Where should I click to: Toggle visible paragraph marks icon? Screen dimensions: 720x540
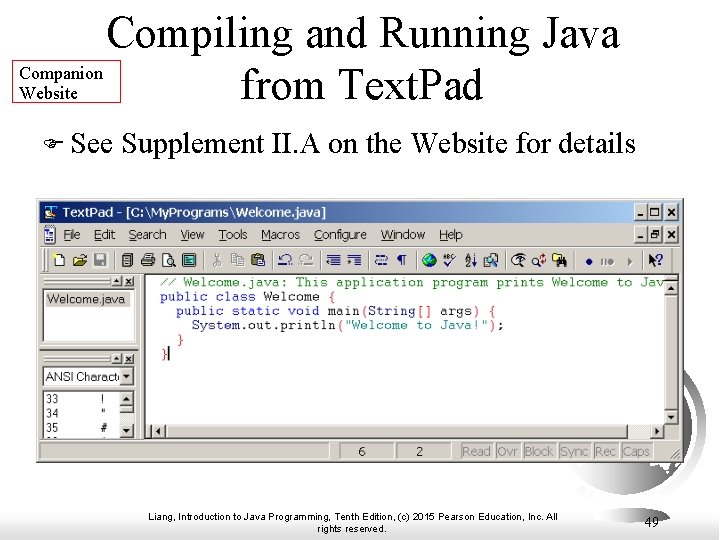[402, 260]
